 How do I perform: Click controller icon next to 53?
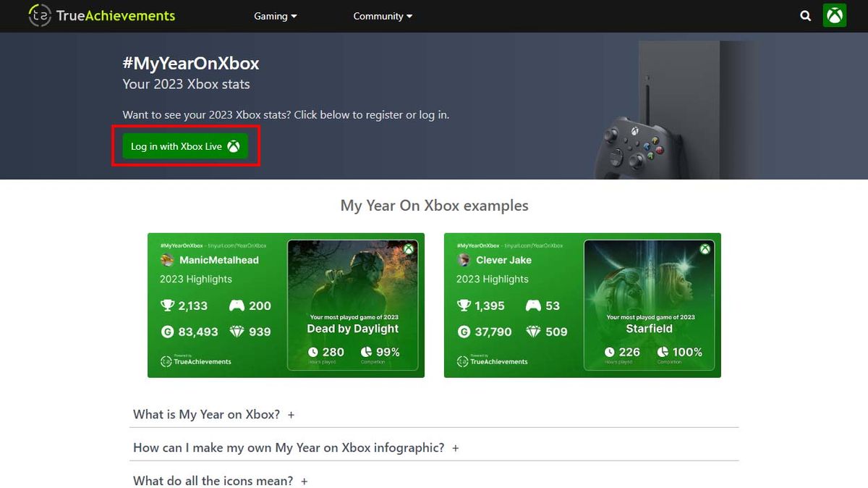(533, 306)
